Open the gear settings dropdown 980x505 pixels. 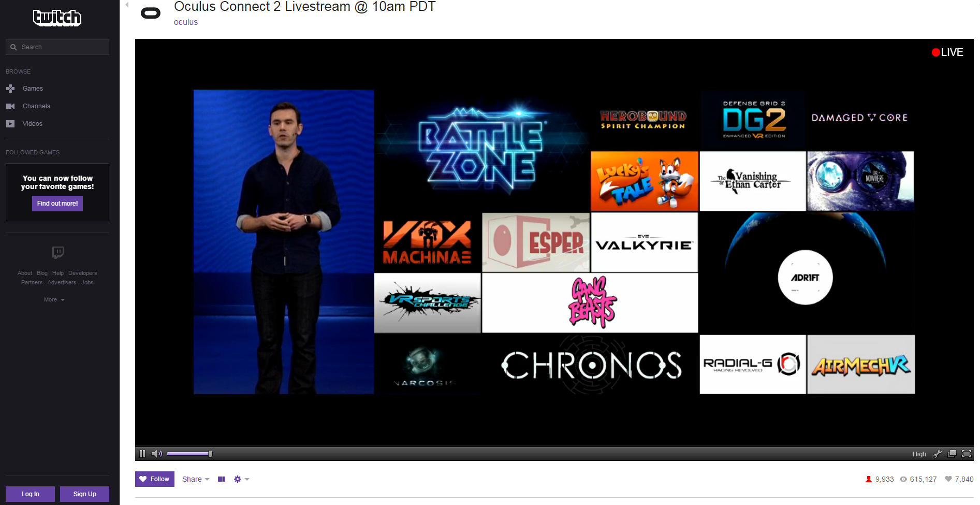tap(241, 479)
